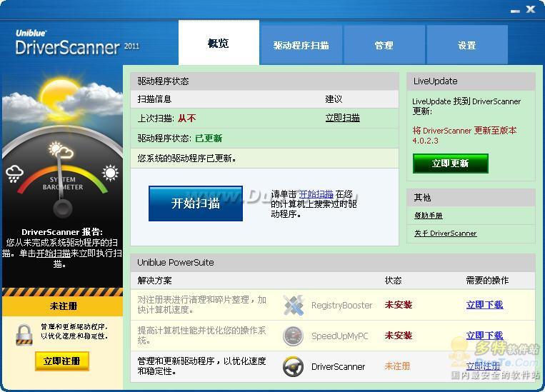
Task: Click 未安装 status for RegistryBooster
Action: click(399, 305)
